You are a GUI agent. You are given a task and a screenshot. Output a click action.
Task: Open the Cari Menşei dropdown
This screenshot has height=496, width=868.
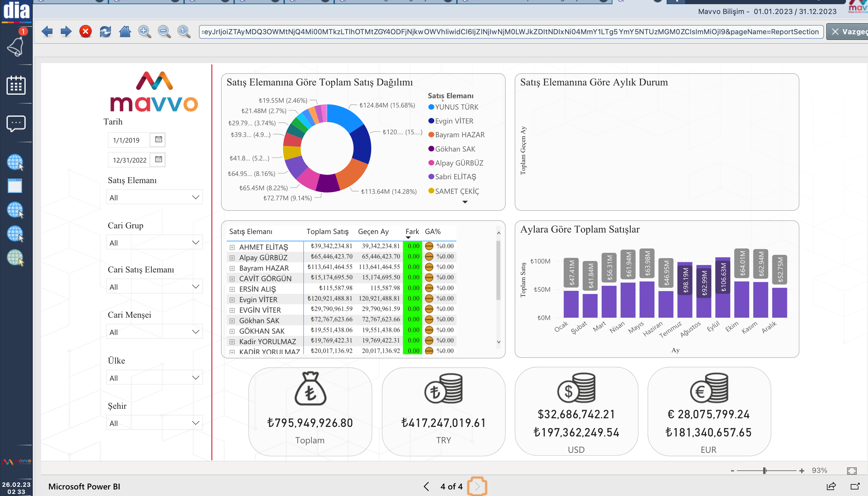click(154, 332)
